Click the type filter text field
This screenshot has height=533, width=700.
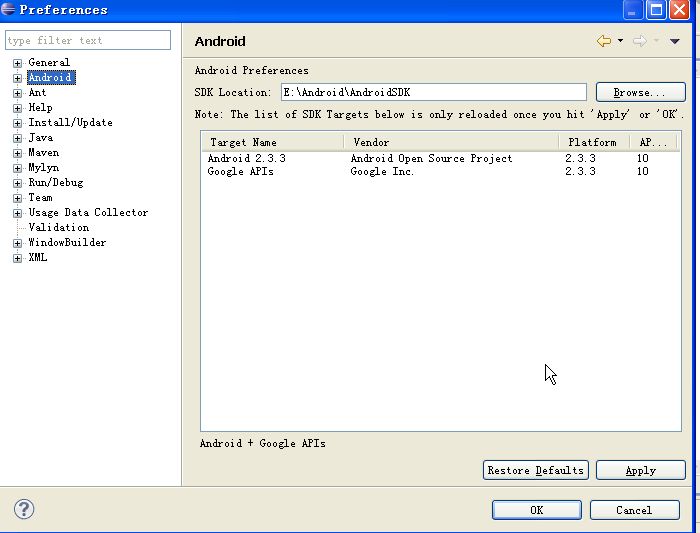tap(88, 40)
